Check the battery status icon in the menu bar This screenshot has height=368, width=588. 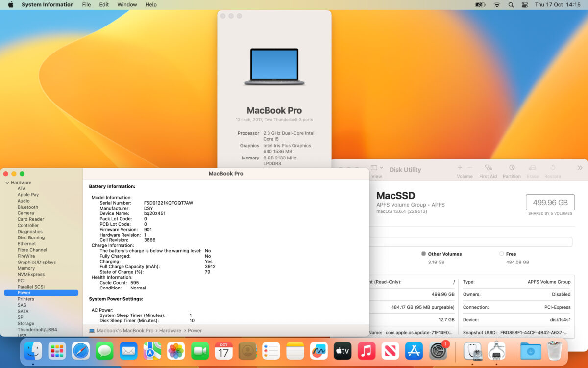point(480,4)
